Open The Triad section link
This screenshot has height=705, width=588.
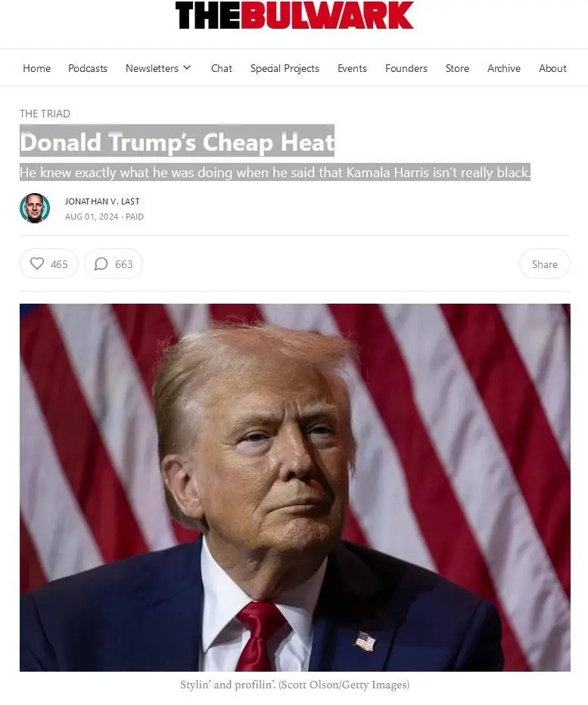[45, 114]
